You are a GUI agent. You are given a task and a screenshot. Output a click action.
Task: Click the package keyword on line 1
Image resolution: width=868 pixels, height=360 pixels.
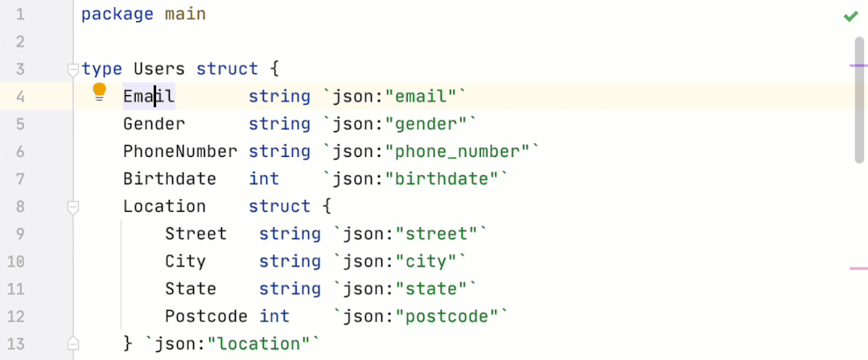point(117,14)
